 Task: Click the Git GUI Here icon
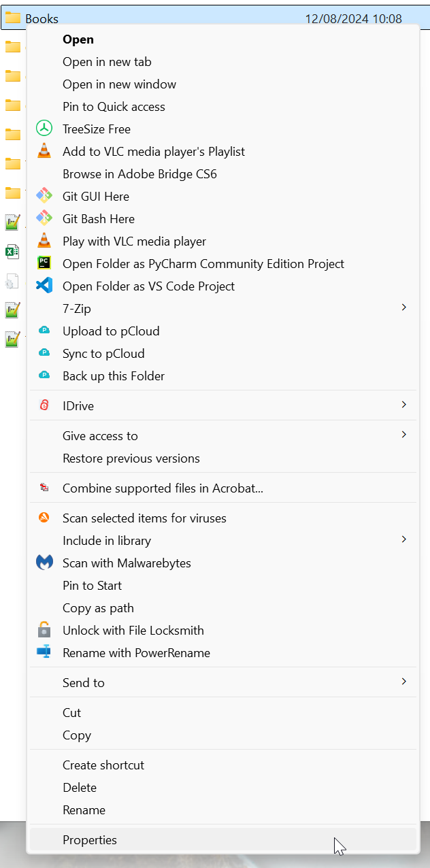click(44, 197)
